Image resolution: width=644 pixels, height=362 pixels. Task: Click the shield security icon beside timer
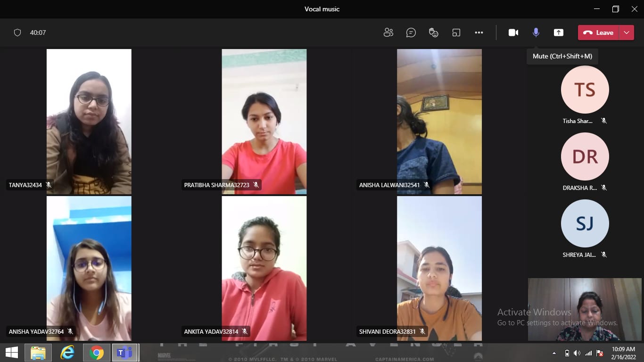[x=17, y=33]
